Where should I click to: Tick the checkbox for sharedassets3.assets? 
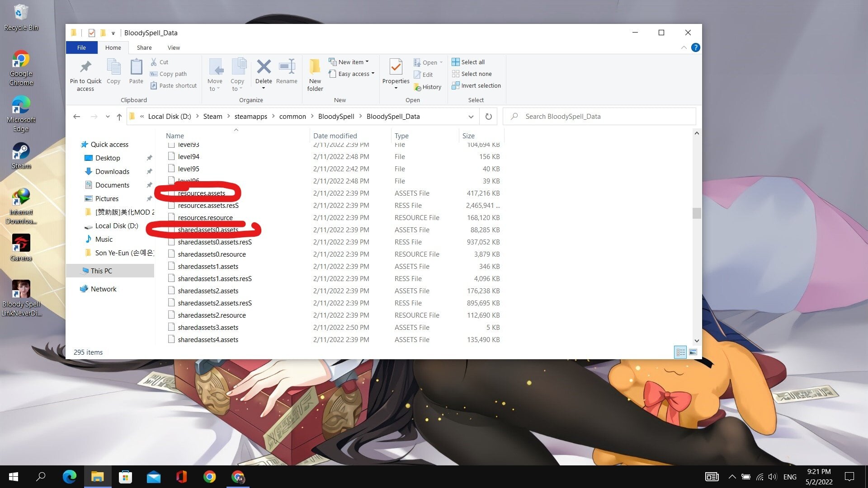tap(171, 327)
